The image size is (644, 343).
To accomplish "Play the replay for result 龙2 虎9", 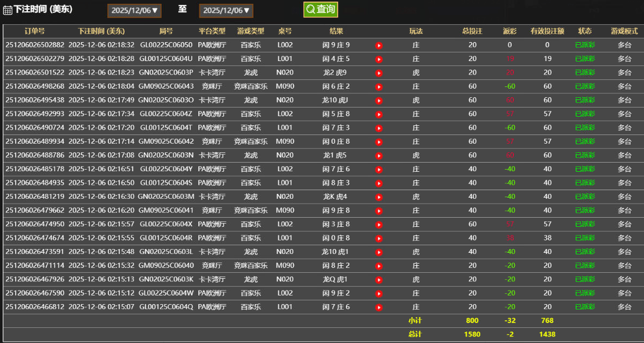I will coord(379,72).
